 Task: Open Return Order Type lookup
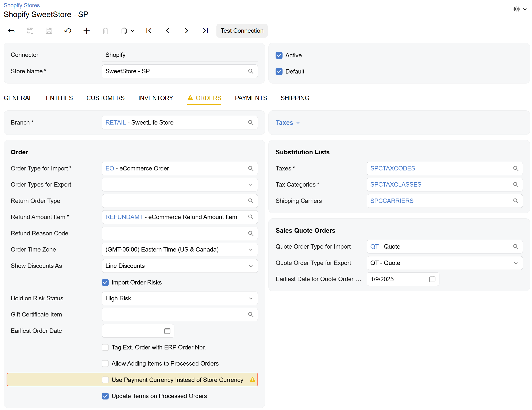pos(251,201)
